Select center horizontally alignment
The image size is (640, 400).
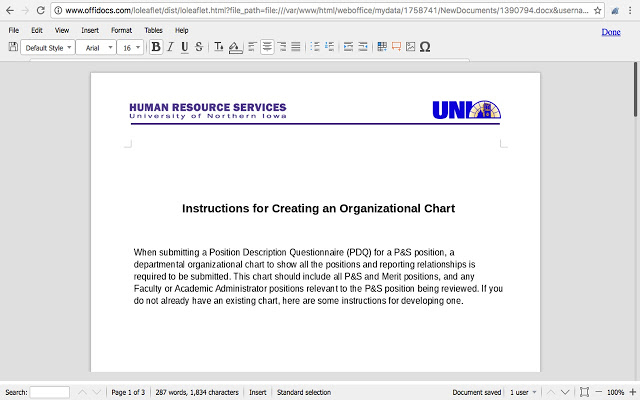point(267,47)
